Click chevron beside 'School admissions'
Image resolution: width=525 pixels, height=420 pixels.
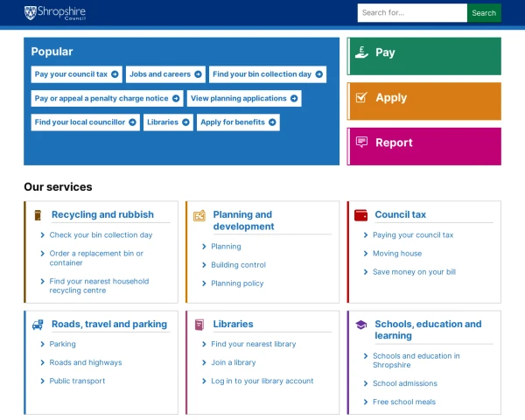(365, 384)
